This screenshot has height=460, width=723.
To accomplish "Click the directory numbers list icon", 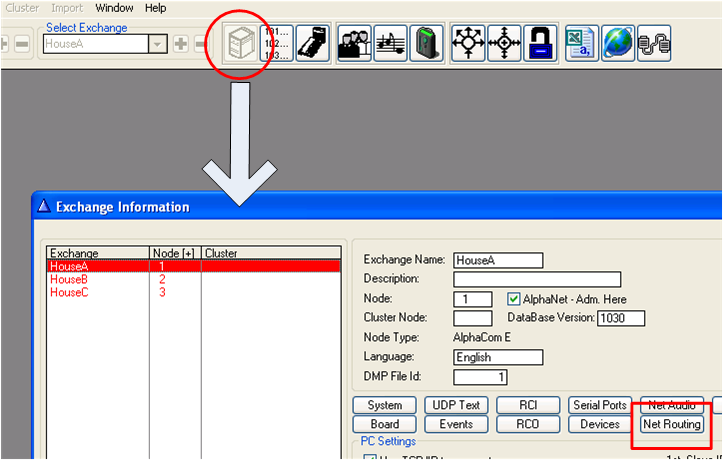I will 277,43.
